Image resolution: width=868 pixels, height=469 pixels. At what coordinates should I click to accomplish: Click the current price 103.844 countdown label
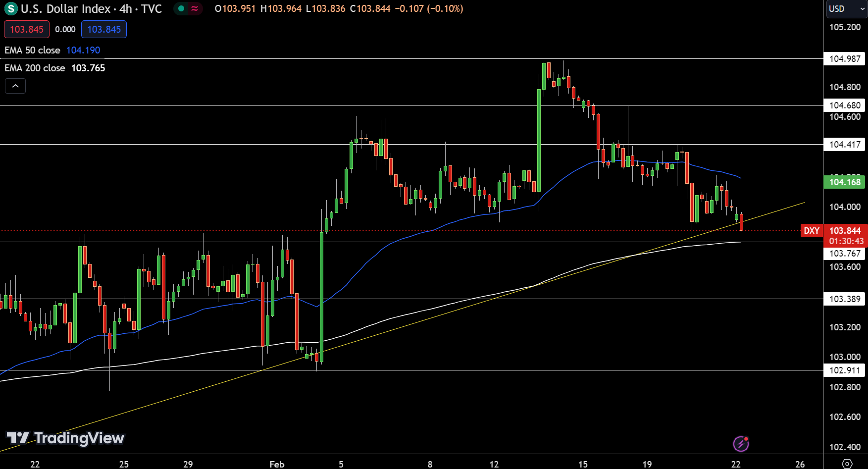pos(846,236)
